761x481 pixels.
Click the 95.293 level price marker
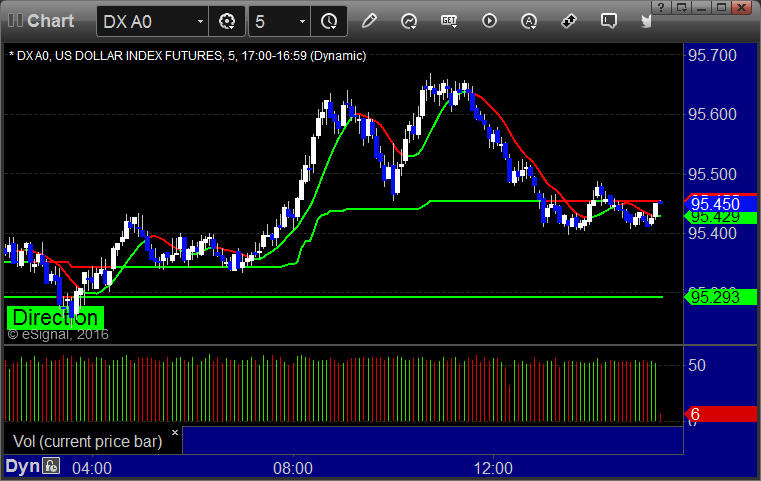pos(720,297)
